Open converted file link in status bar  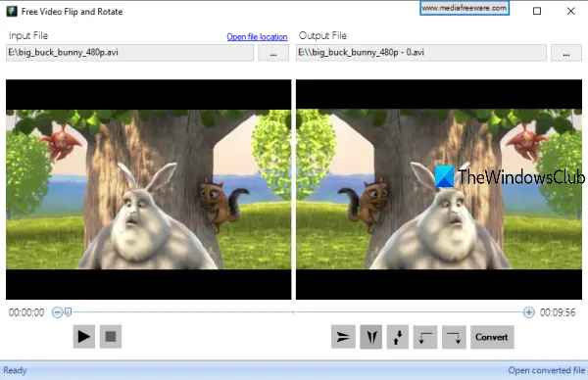click(547, 370)
